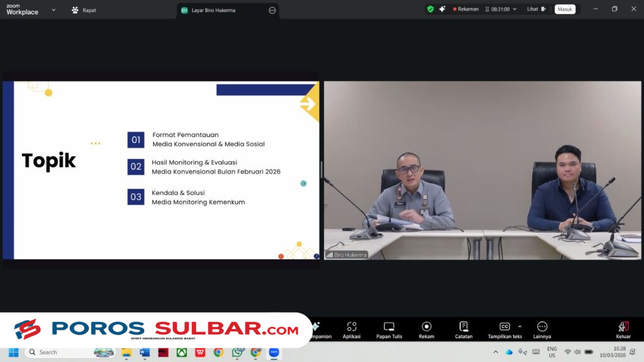Open the Catatan notes tool
This screenshot has width=644, height=362.
[464, 329]
